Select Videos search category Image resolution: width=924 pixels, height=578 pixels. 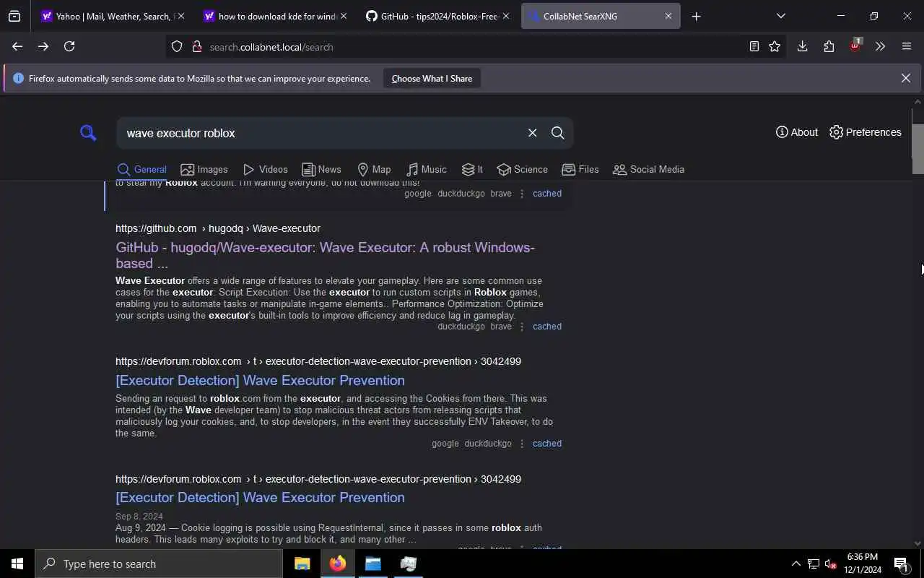click(x=265, y=169)
